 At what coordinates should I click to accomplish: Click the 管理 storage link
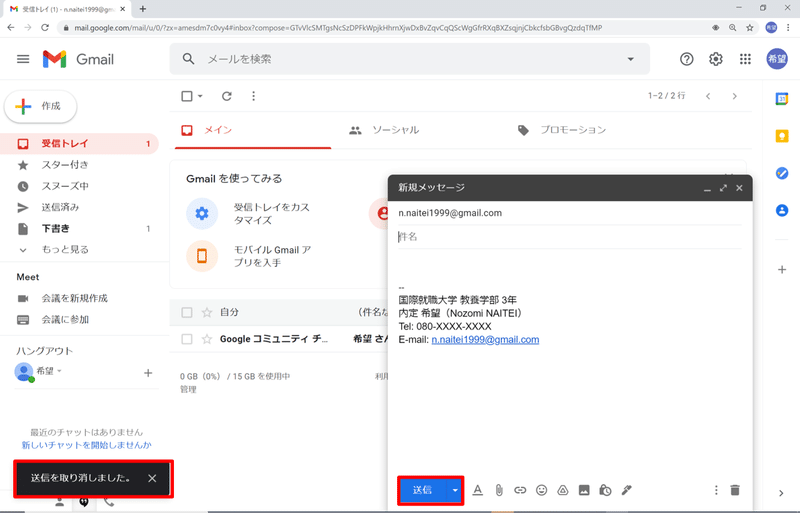point(188,389)
